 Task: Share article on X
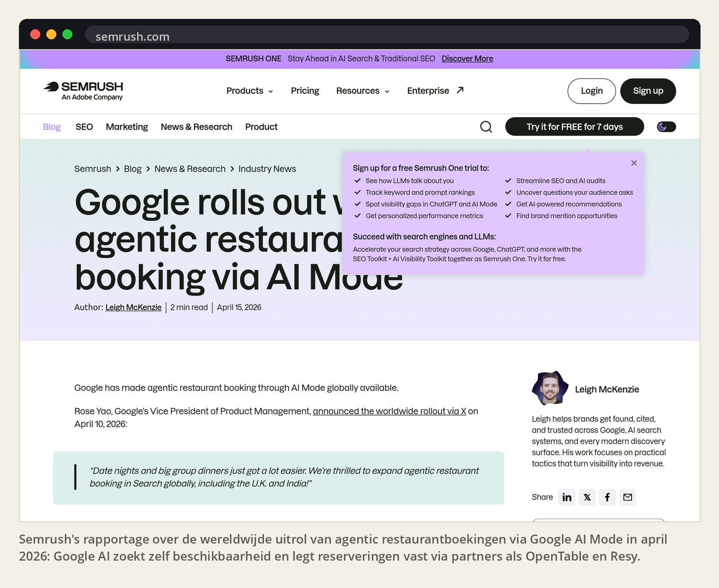587,497
